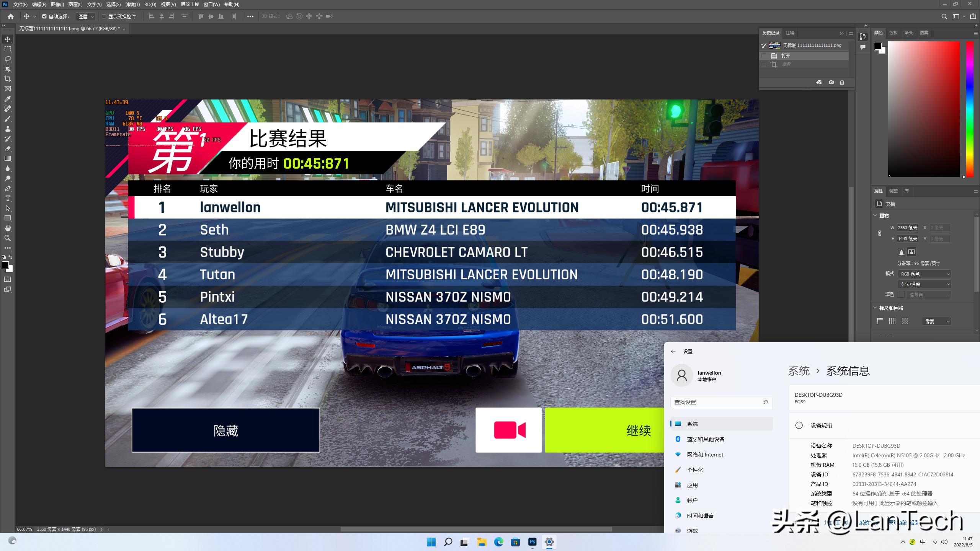Toggle the Auto-Select checkbox
Viewport: 980px width, 551px height.
44,16
